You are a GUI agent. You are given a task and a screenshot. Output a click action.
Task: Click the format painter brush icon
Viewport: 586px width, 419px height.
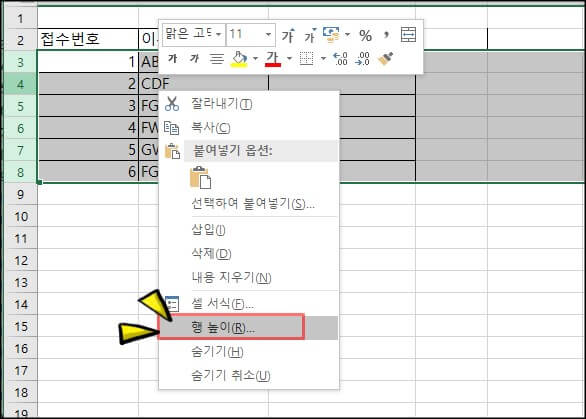386,59
